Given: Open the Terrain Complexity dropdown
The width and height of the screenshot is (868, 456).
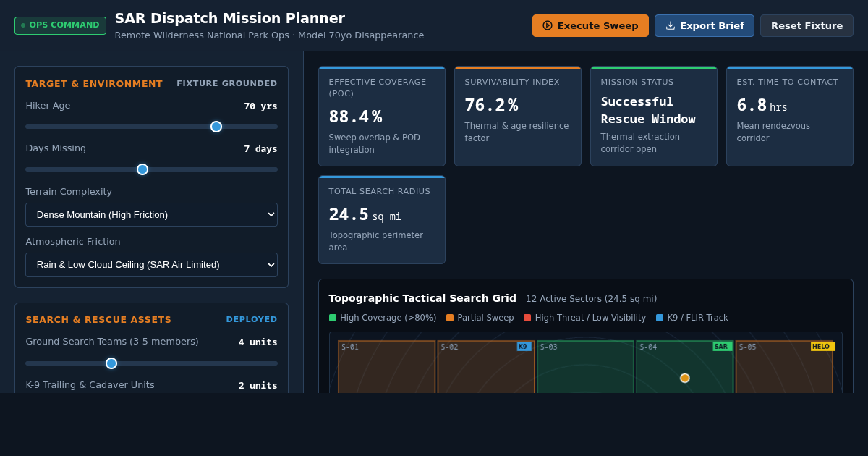Looking at the screenshot, I should pos(151,214).
